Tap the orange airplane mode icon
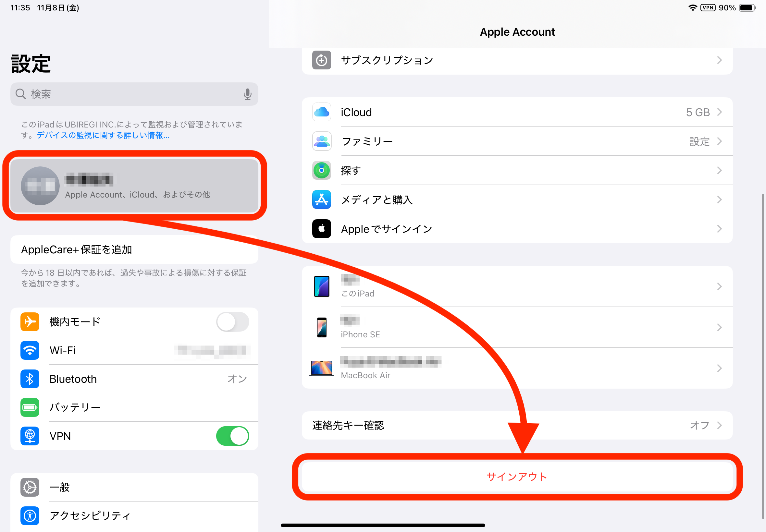The image size is (766, 532). [30, 322]
